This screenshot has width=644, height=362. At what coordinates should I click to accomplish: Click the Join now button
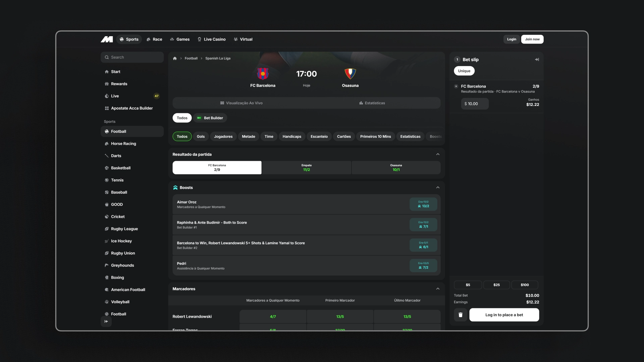532,39
